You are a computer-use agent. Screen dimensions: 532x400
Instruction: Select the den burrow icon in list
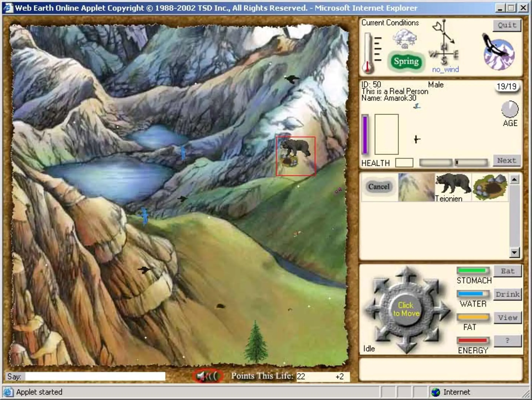point(490,187)
